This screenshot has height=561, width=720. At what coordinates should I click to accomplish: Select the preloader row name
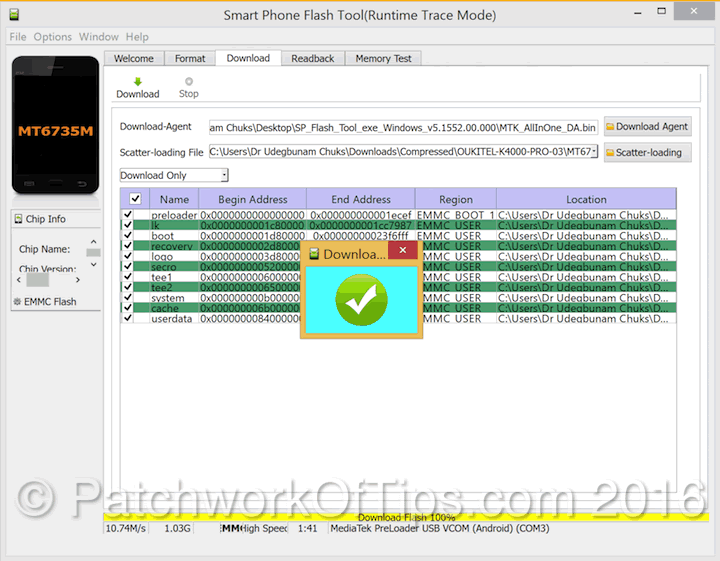[x=174, y=215]
